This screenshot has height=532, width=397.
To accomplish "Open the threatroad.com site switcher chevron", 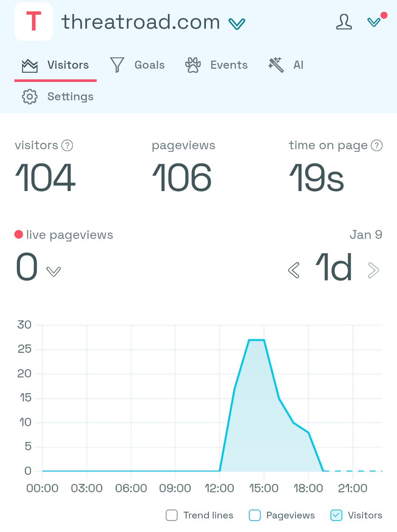I will [x=237, y=23].
